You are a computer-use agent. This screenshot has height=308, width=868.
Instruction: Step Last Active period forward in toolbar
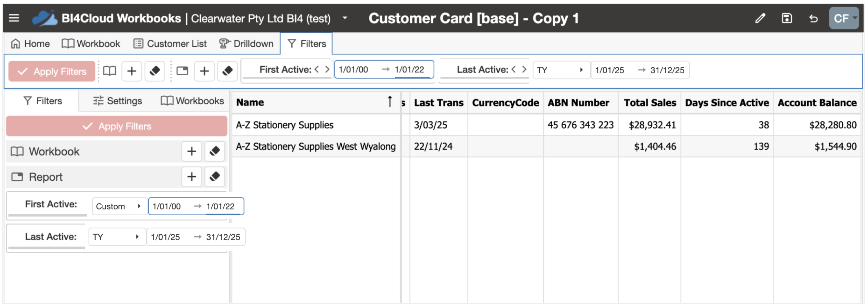[524, 69]
